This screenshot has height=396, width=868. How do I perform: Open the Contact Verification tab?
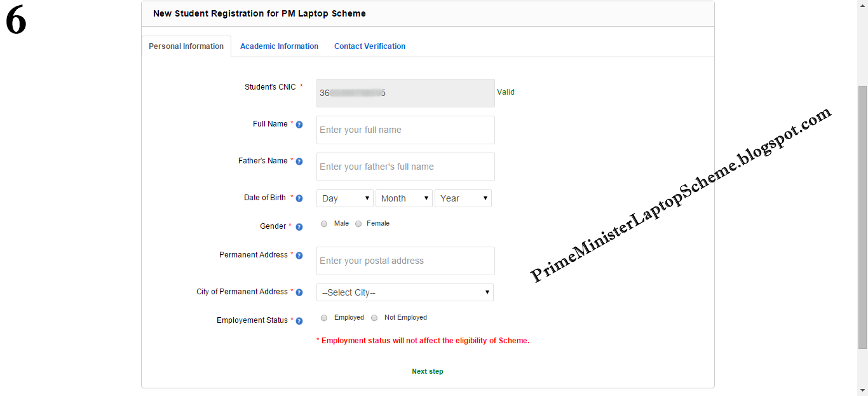(370, 46)
